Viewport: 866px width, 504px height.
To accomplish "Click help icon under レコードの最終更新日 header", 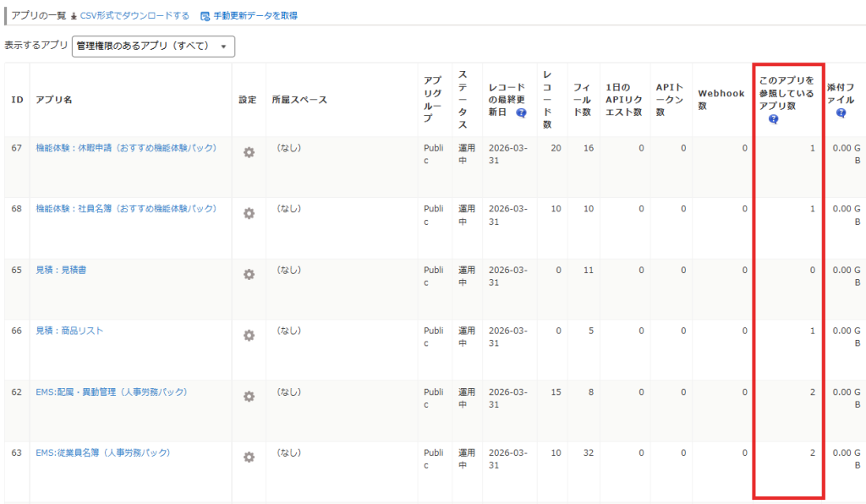I will click(x=521, y=112).
